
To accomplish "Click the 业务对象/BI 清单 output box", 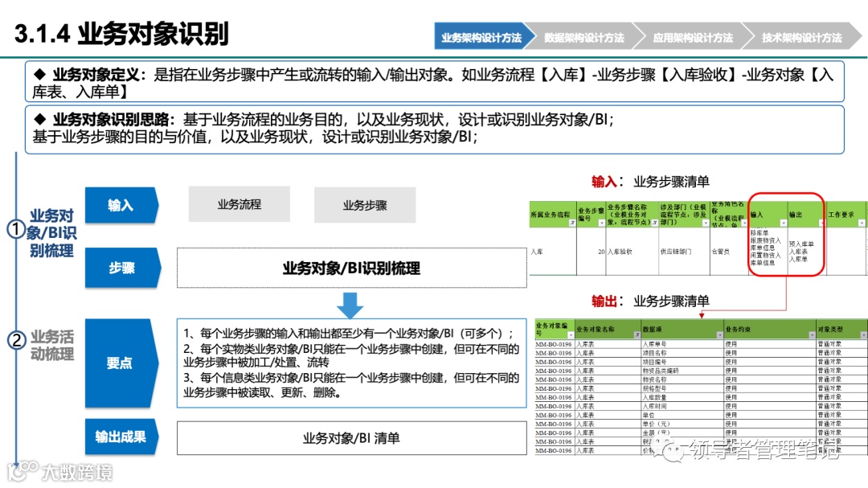I will point(351,438).
